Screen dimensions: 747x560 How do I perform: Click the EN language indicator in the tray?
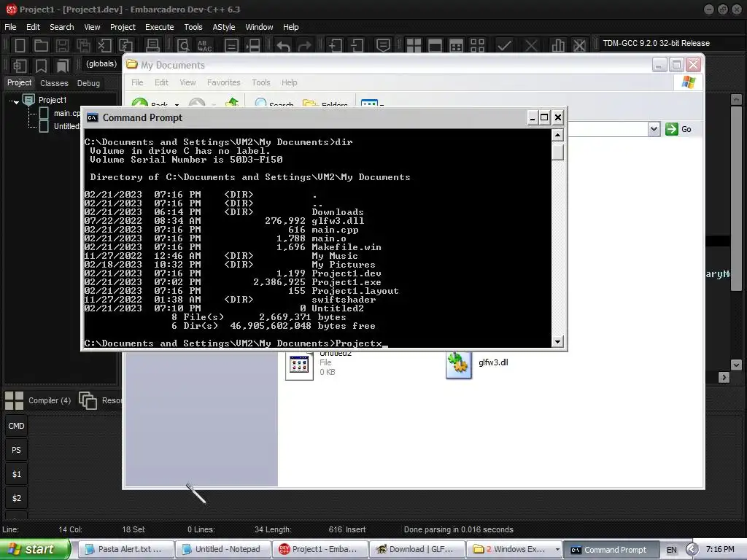tap(672, 550)
